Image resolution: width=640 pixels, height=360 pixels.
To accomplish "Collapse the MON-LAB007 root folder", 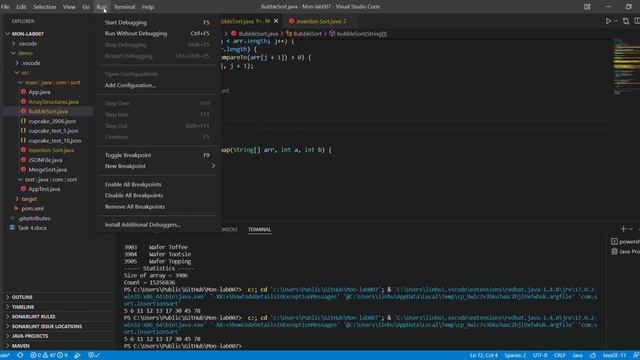I will [8, 34].
